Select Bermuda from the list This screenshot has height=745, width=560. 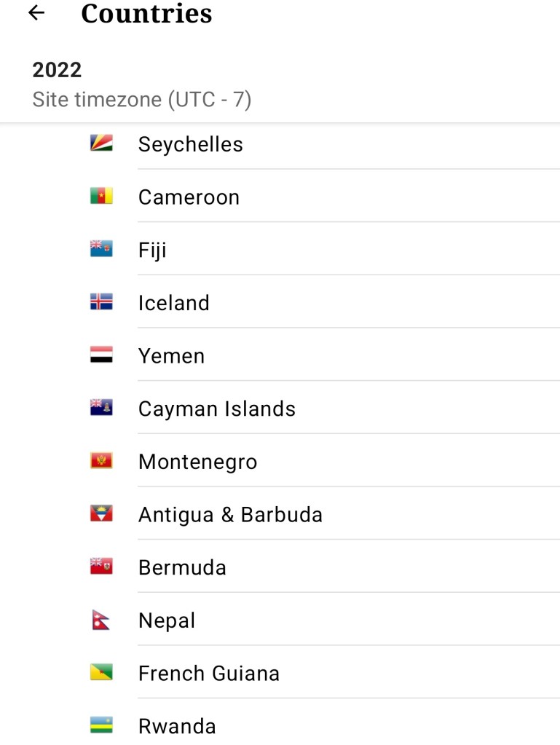click(182, 568)
